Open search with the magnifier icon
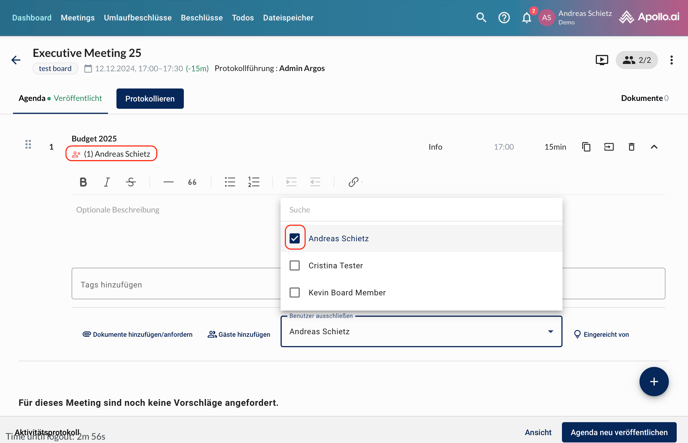Screen dimensions: 688x443 [481, 18]
